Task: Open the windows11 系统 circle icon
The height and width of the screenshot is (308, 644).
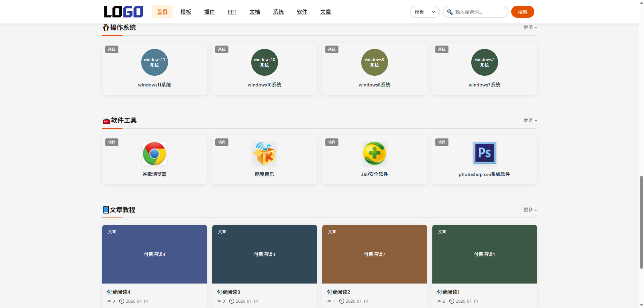Action: [155, 62]
